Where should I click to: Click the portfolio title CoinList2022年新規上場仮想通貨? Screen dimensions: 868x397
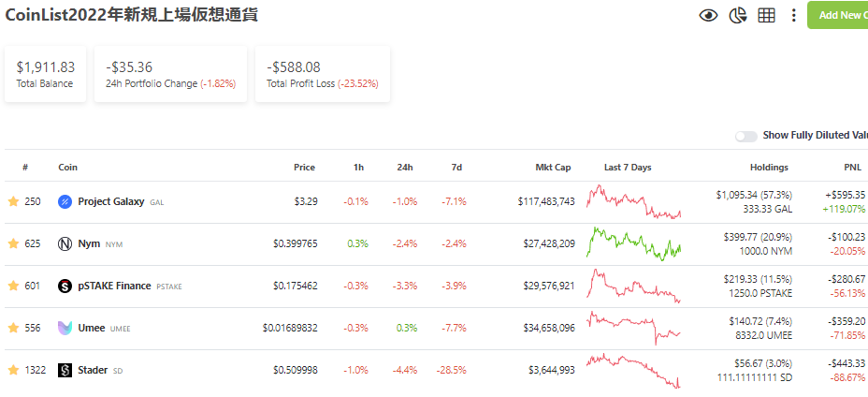(131, 15)
